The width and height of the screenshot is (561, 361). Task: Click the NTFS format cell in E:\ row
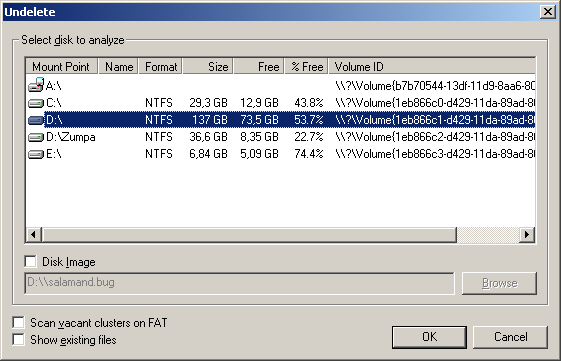(159, 154)
